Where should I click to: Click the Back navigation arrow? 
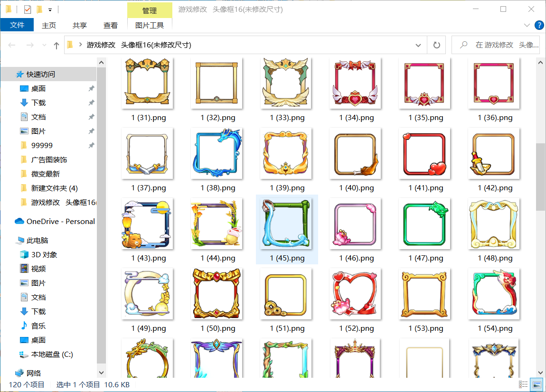tap(12, 45)
